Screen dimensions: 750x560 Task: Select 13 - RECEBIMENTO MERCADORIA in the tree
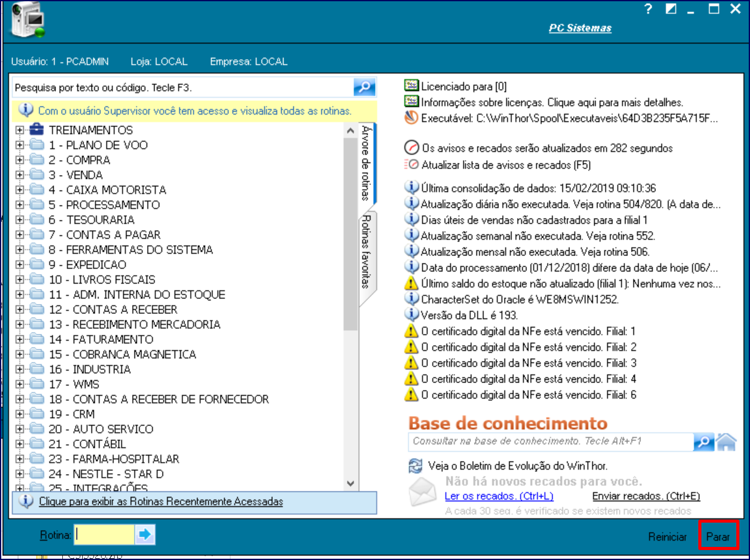pyautogui.click(x=135, y=325)
